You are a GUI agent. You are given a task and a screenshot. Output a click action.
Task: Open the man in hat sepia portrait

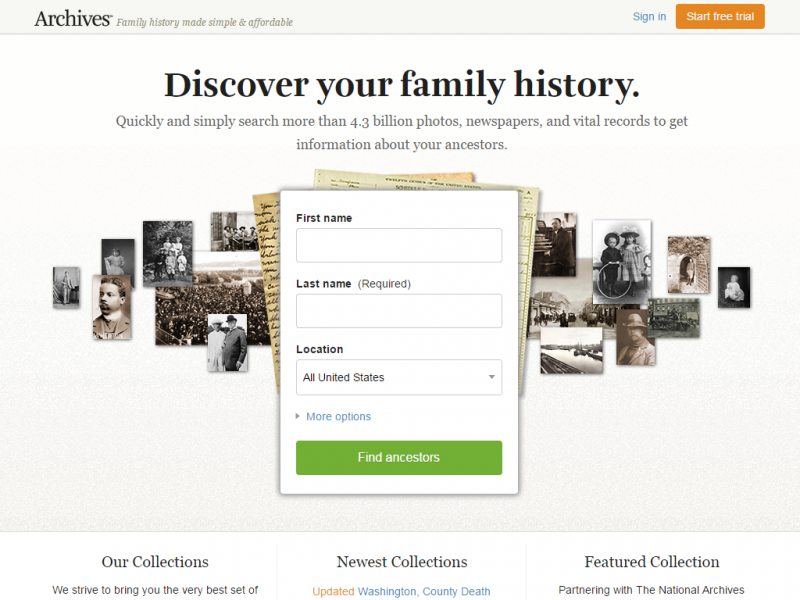pyautogui.click(x=635, y=337)
